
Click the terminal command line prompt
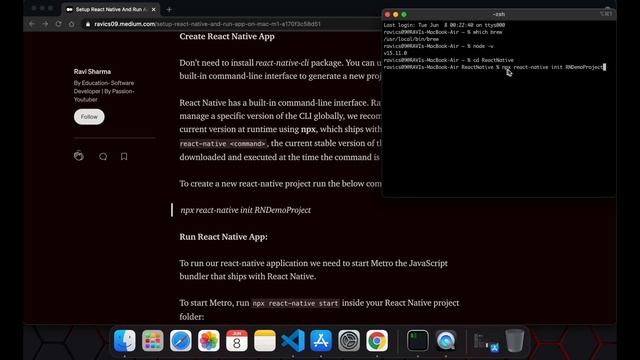tap(494, 67)
